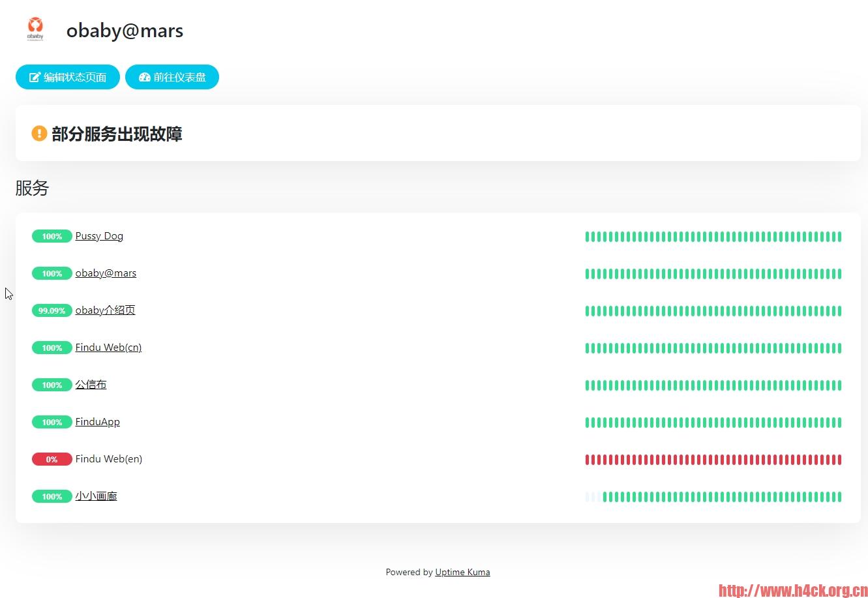
Task: Click the 99.09% uptime badge for obaby介绍页
Action: [52, 310]
